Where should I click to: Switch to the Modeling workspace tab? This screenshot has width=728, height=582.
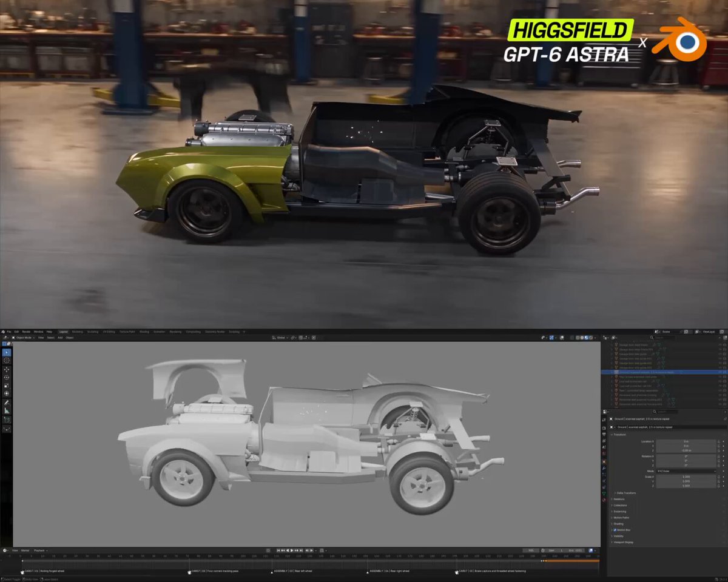78,332
